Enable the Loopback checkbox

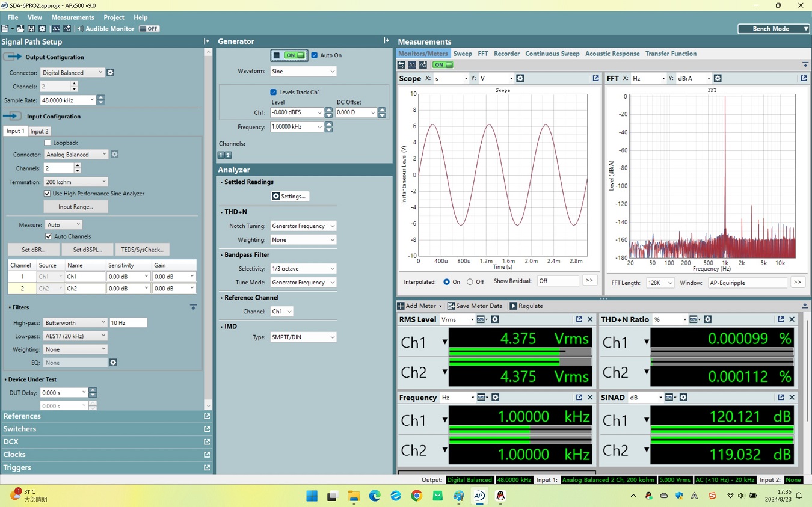(48, 143)
